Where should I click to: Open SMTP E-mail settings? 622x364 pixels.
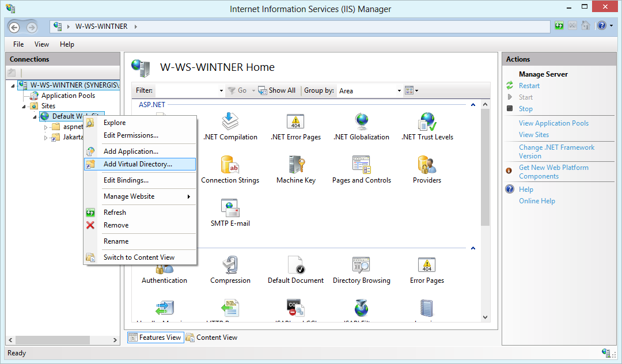(230, 211)
